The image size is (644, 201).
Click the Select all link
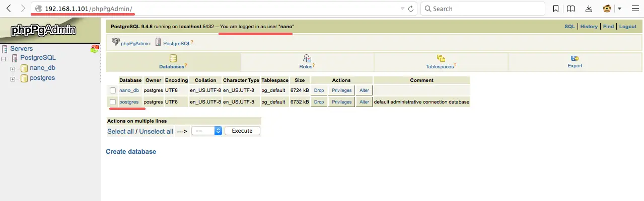[120, 131]
